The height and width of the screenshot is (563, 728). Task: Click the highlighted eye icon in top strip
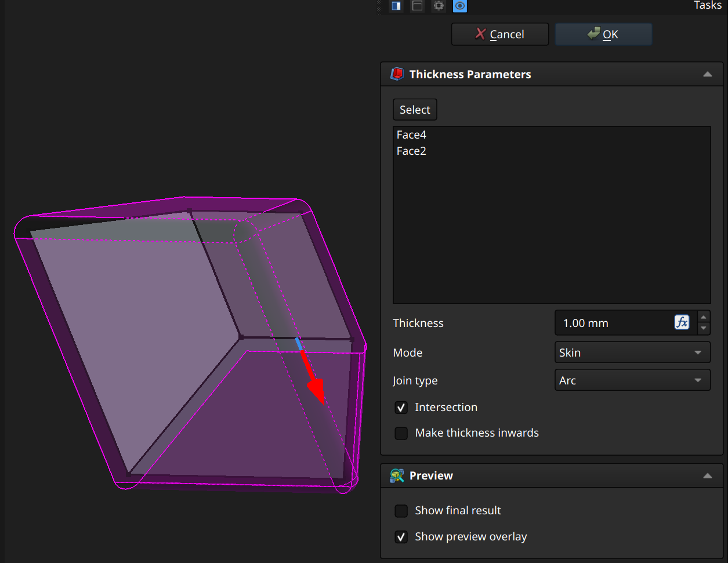460,6
